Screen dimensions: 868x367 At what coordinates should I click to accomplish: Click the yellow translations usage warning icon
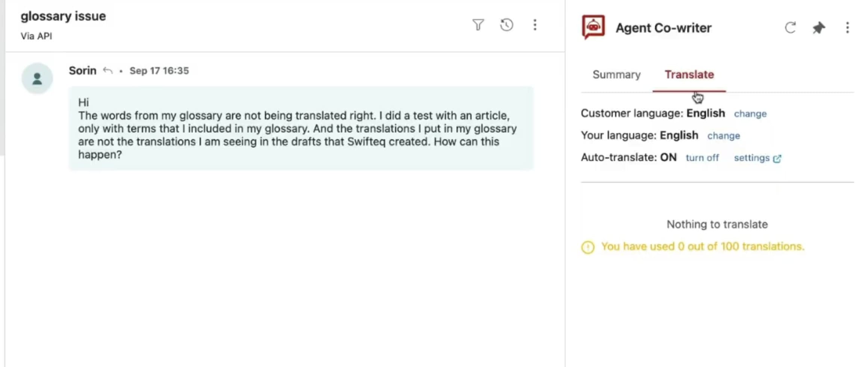(588, 247)
